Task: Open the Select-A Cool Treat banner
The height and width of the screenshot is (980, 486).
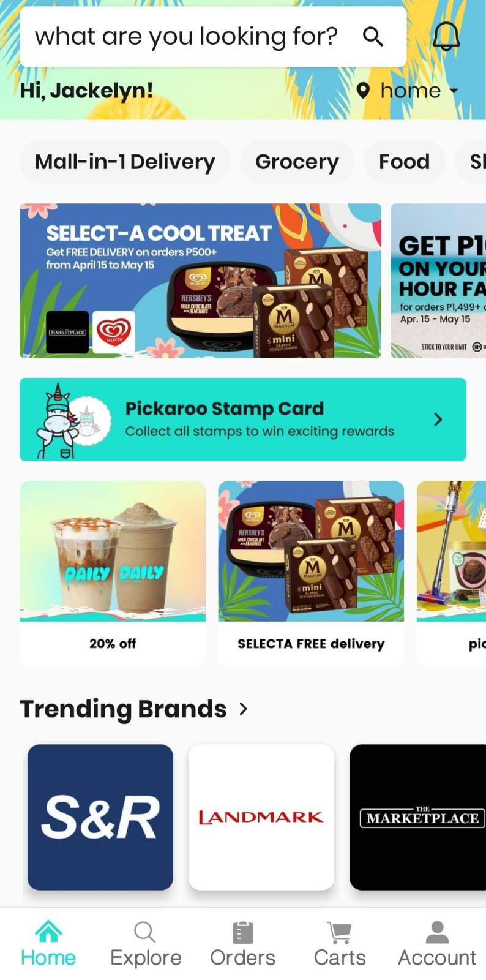Action: (x=200, y=281)
